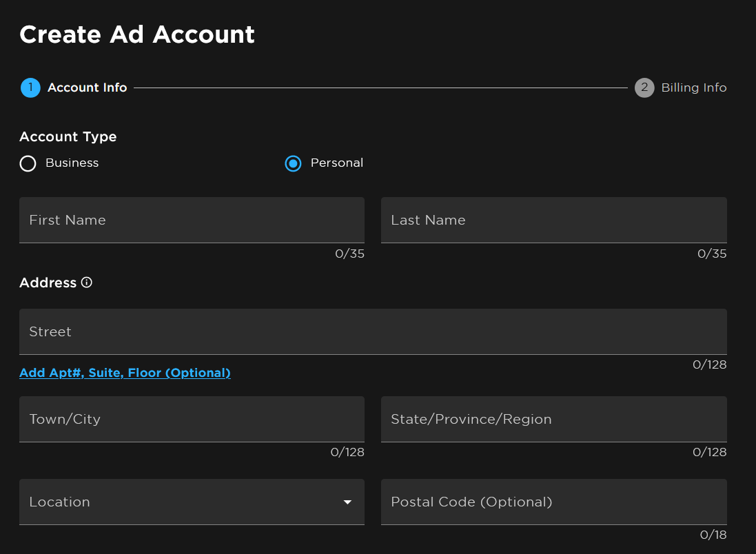756x554 pixels.
Task: Select the Personal account type
Action: [x=293, y=163]
